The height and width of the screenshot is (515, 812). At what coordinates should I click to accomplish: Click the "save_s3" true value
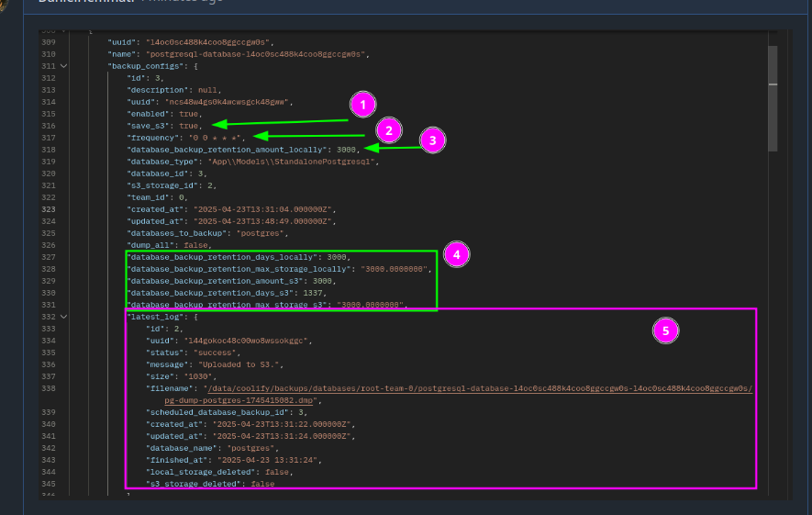tap(188, 126)
